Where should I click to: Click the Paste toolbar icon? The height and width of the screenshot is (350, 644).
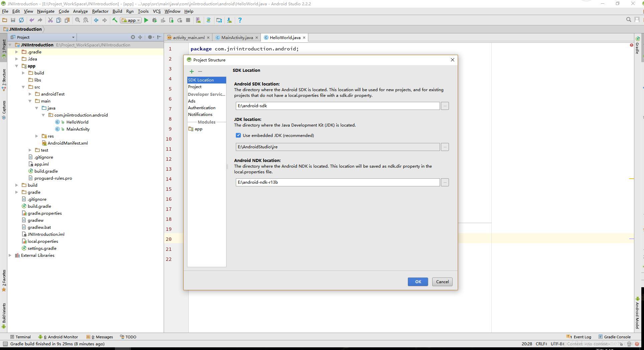coord(67,20)
